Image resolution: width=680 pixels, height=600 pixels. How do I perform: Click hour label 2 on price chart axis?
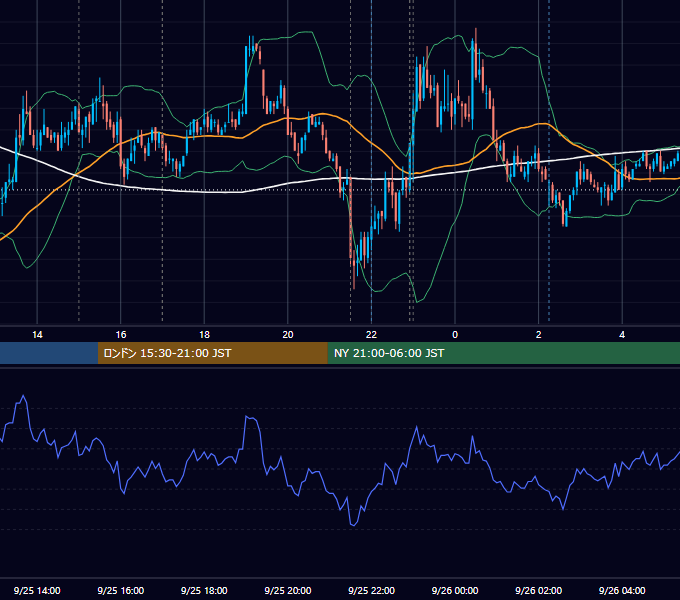538,334
